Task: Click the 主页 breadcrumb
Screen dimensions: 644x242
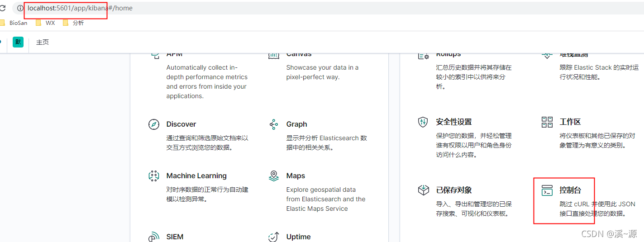Action: pos(43,42)
